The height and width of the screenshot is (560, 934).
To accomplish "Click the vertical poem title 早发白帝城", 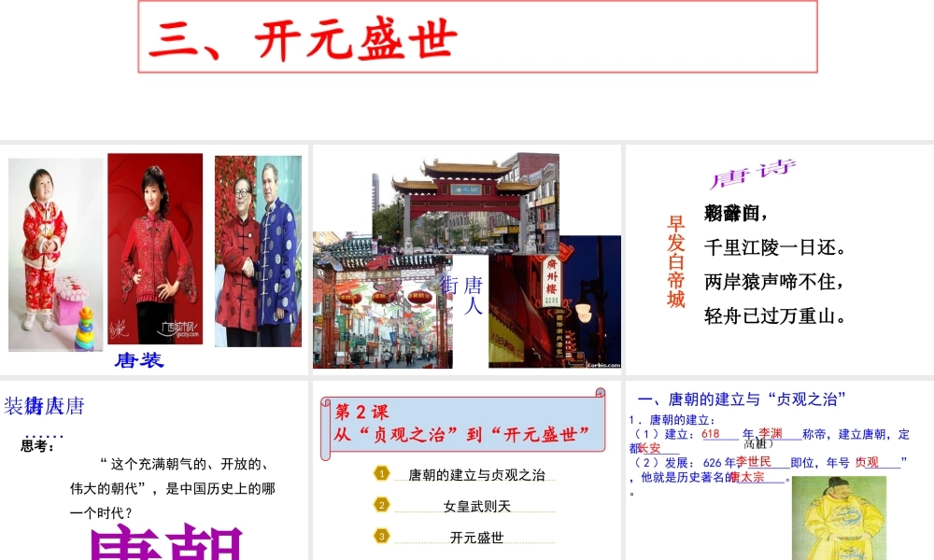I will pyautogui.click(x=676, y=262).
